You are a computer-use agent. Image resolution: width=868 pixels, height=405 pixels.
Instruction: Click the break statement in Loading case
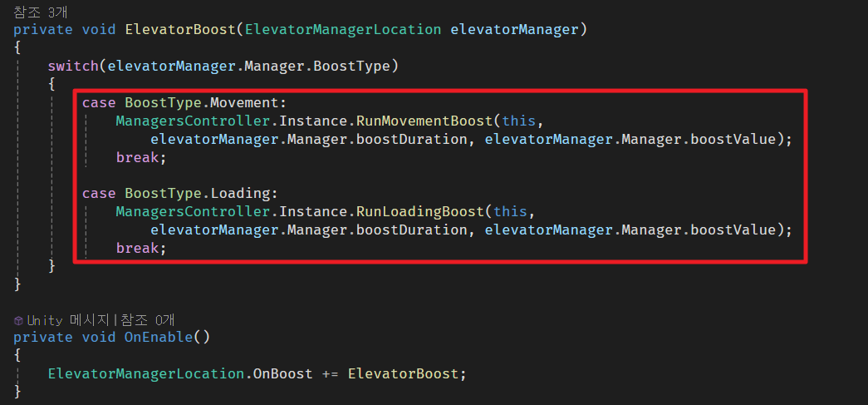(x=137, y=248)
